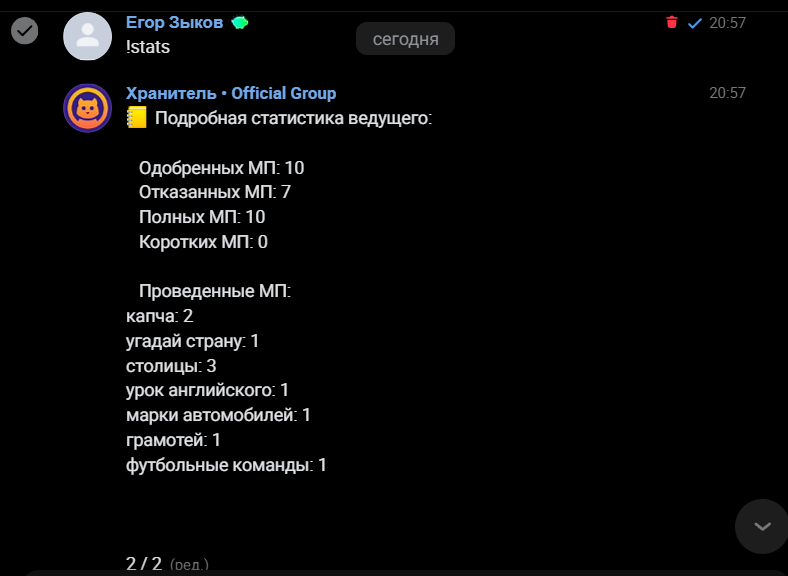Click the 'Подробная статистика ведущего' heading text
The width and height of the screenshot is (788, 576).
click(x=293, y=119)
